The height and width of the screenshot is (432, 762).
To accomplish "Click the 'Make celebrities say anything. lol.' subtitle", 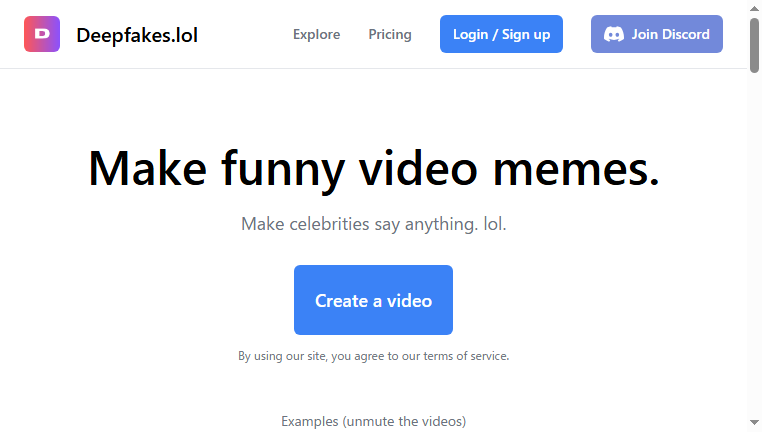I will pyautogui.click(x=374, y=224).
